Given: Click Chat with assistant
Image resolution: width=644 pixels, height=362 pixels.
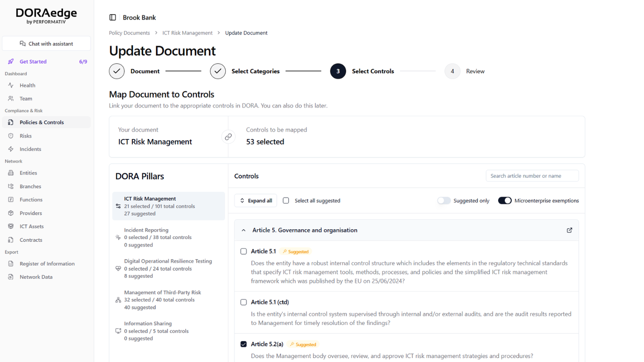Looking at the screenshot, I should click(x=46, y=43).
